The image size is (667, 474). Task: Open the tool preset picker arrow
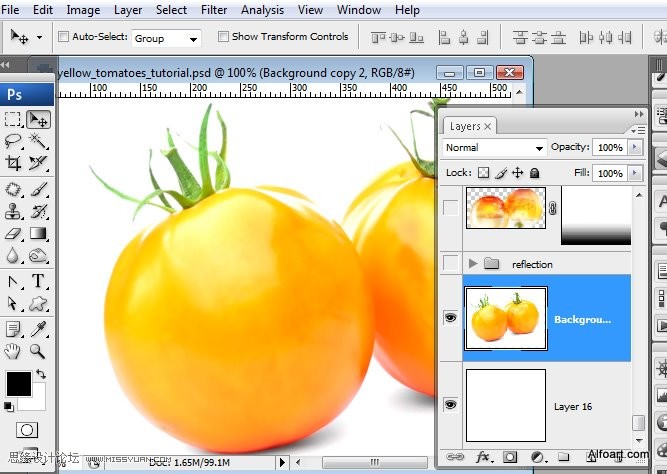click(40, 37)
